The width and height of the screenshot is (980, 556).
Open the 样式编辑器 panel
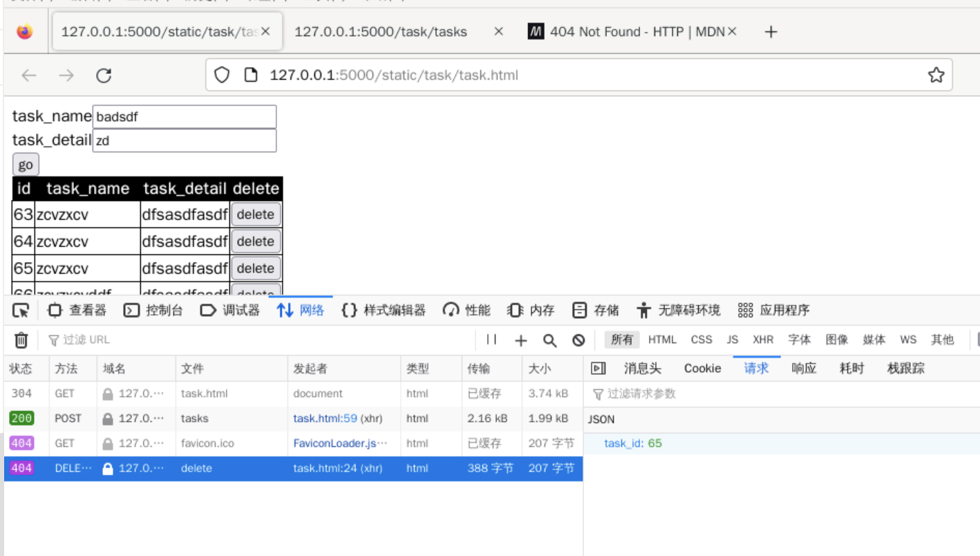(x=384, y=311)
